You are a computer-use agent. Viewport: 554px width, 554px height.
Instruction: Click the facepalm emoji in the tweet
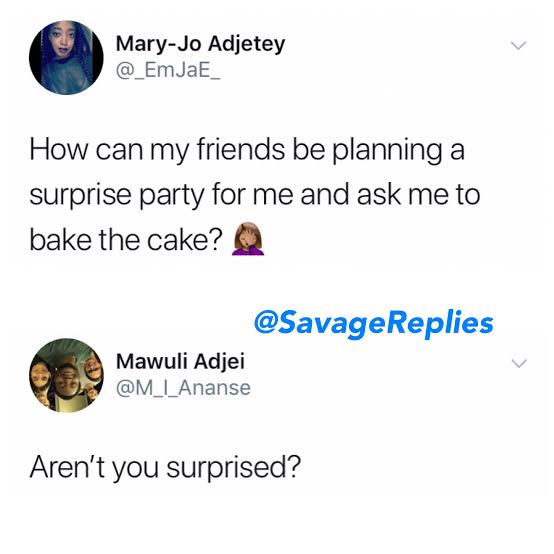click(x=248, y=239)
